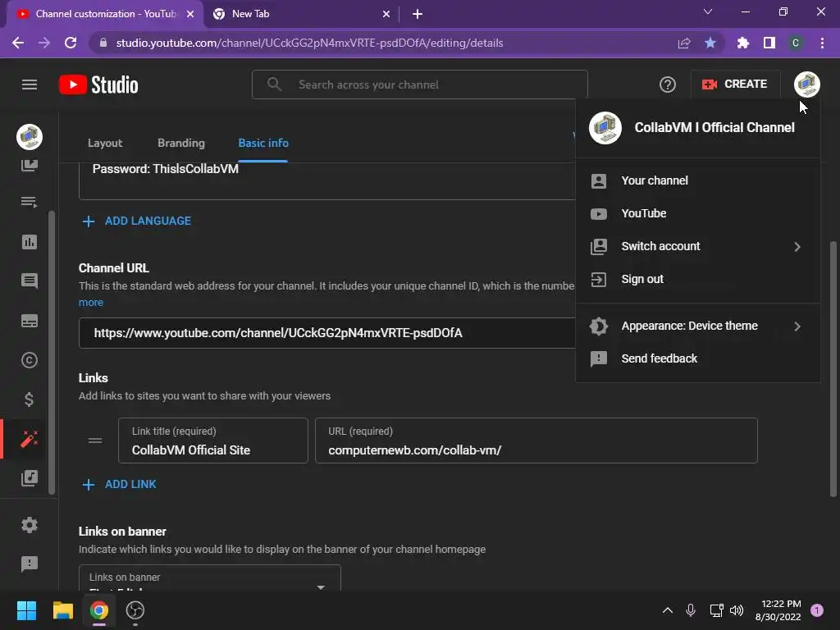Click the page vertical scrollbar
The height and width of the screenshot is (630, 840).
tap(833, 368)
